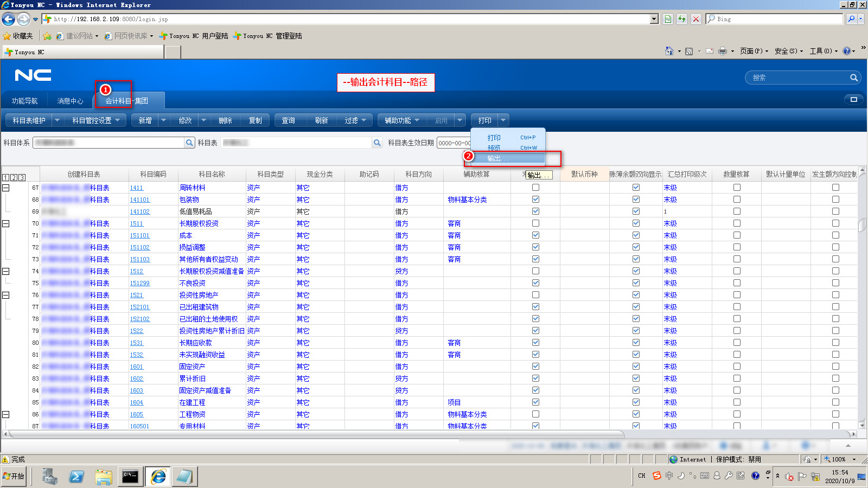Image resolution: width=868 pixels, height=488 pixels.
Task: Uncheck the 账簿余额双向显示 checkbox for row 70
Action: pos(636,223)
